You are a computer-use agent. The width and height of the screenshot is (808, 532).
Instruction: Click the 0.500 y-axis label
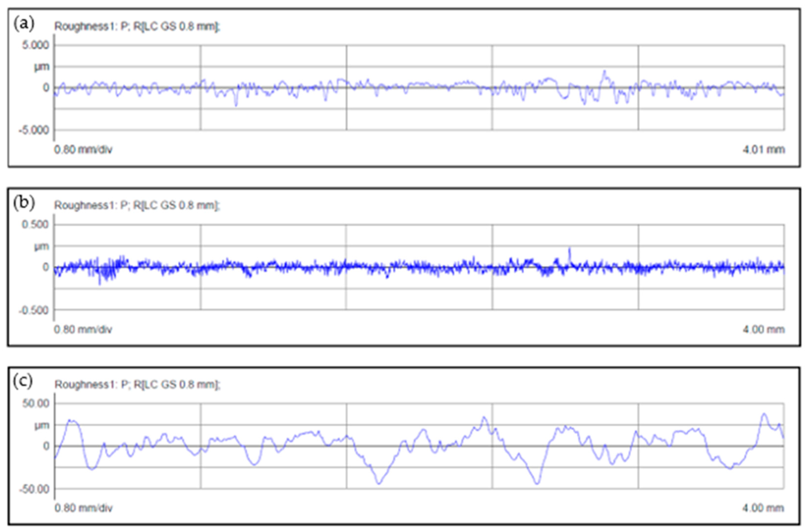pos(35,224)
